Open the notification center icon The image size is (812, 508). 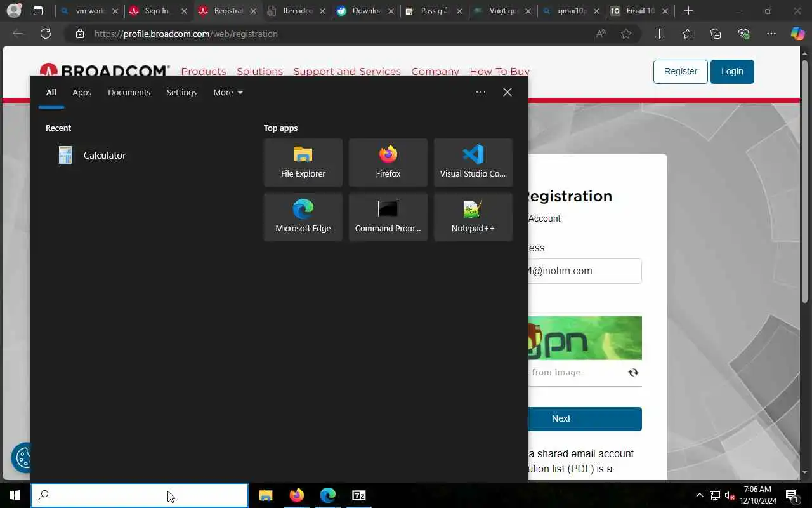click(792, 495)
